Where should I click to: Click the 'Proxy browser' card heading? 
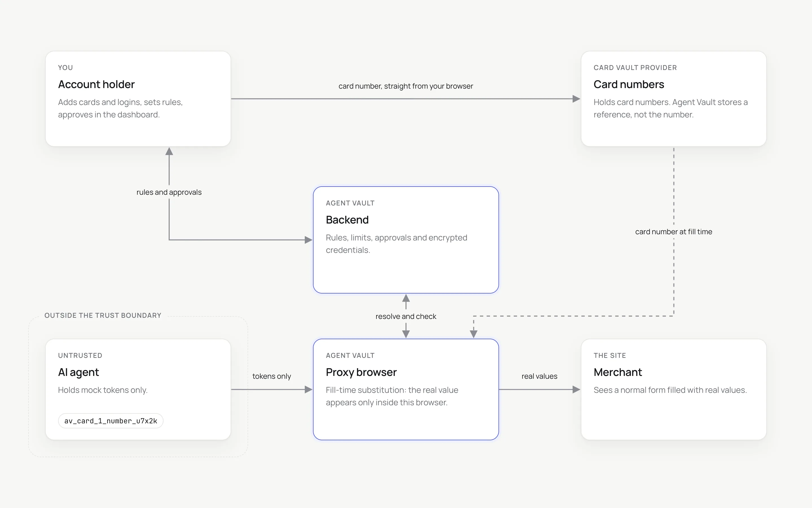[x=361, y=372]
